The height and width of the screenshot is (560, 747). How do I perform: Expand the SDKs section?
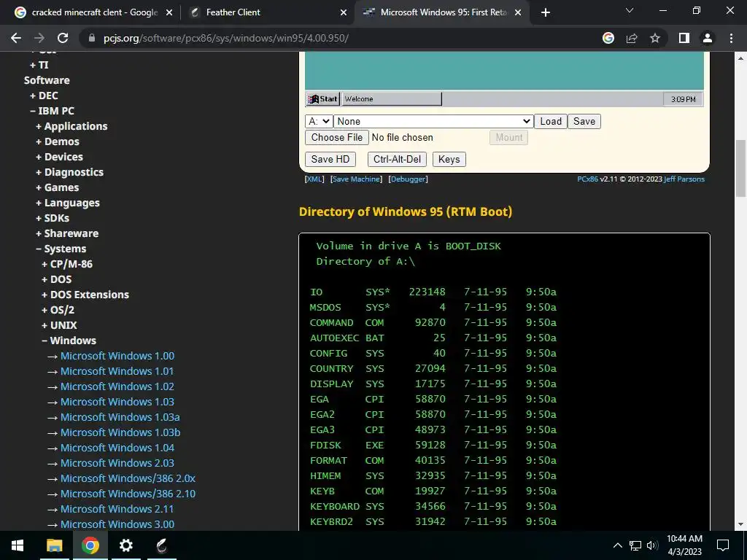point(53,218)
